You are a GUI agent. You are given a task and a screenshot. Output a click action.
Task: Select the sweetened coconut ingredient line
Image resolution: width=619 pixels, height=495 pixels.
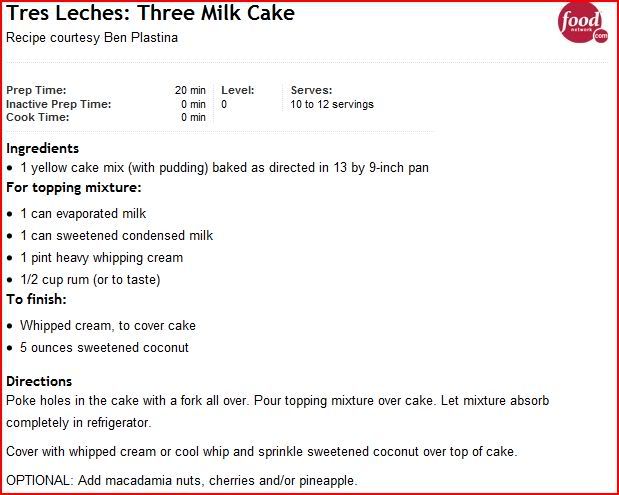104,347
